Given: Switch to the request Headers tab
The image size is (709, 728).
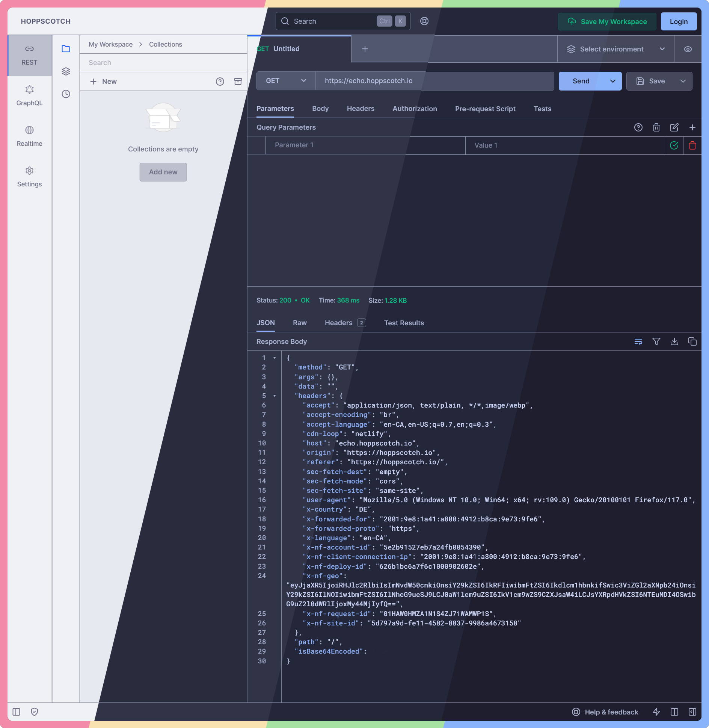Looking at the screenshot, I should [361, 109].
